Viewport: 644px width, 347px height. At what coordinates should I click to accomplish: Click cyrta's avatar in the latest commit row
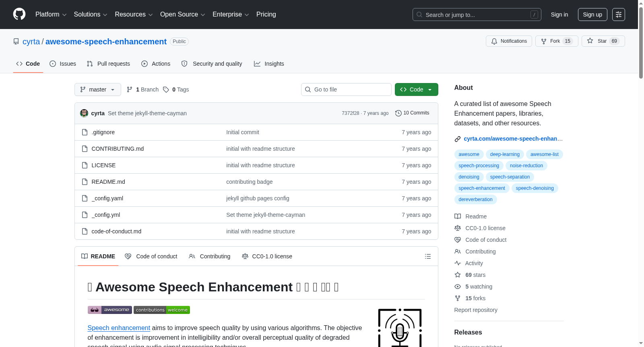click(84, 113)
